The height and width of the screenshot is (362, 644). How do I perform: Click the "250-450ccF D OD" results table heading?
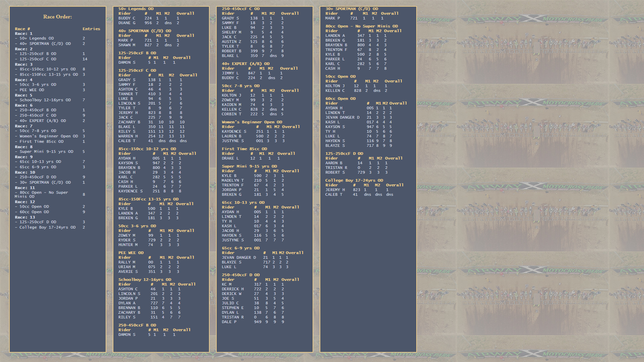pos(241,275)
